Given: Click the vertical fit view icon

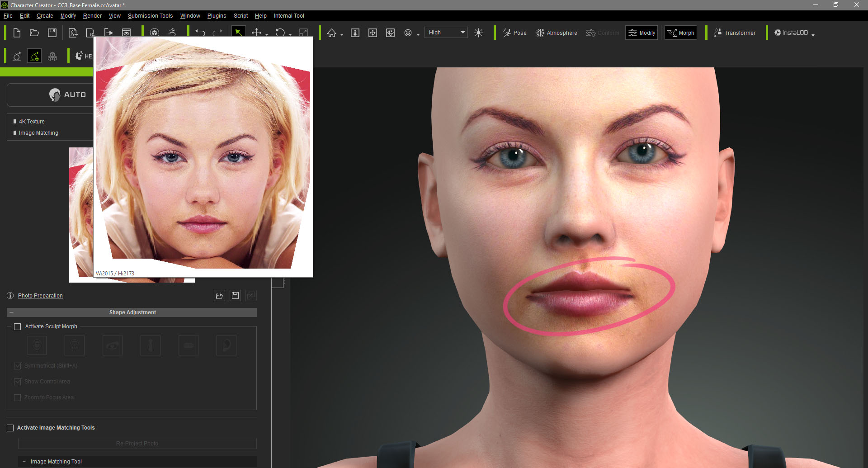Looking at the screenshot, I should (x=355, y=33).
